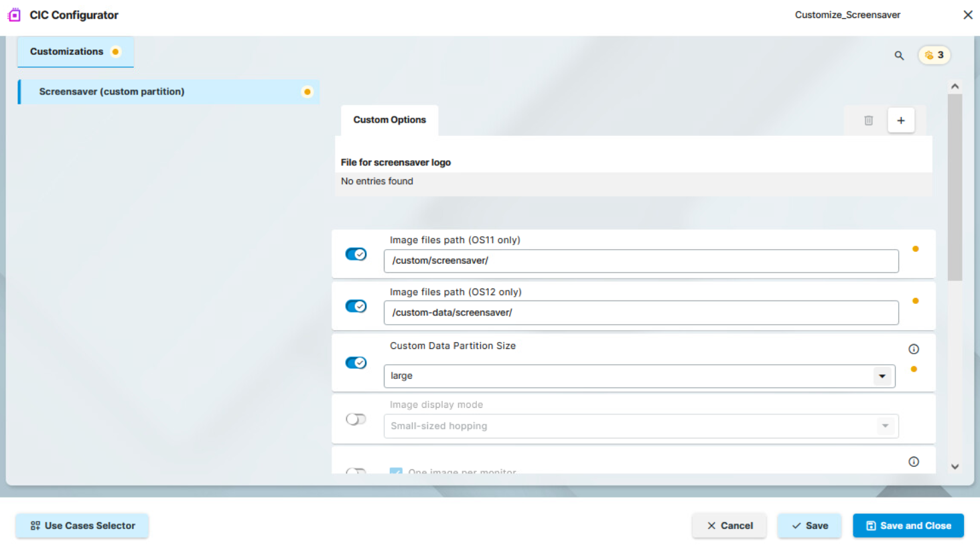This screenshot has width=980, height=547.
Task: Enable the Image display mode toggle
Action: point(356,419)
